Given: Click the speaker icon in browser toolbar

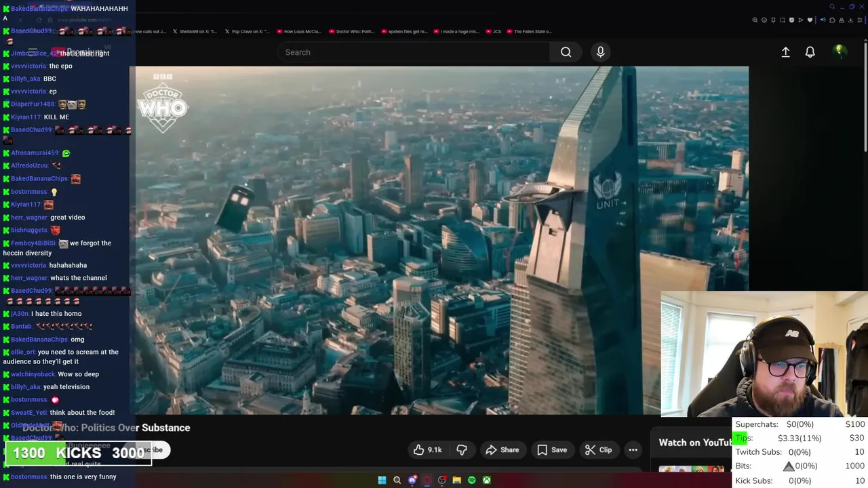Looking at the screenshot, I should pyautogui.click(x=823, y=20).
